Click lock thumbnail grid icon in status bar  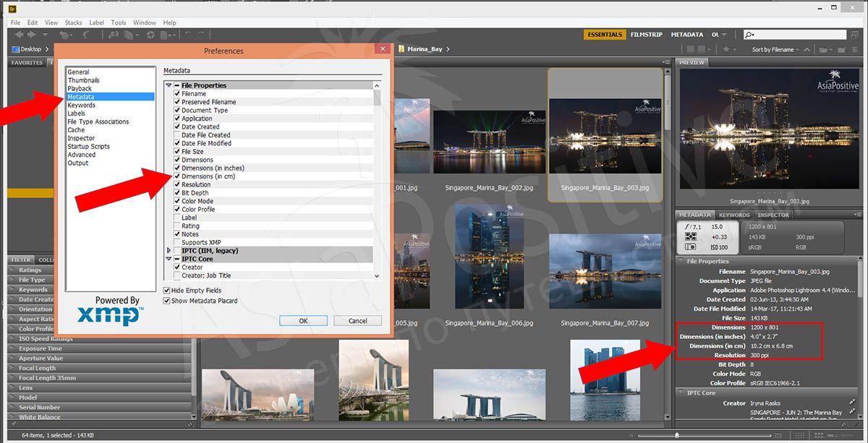(799, 435)
